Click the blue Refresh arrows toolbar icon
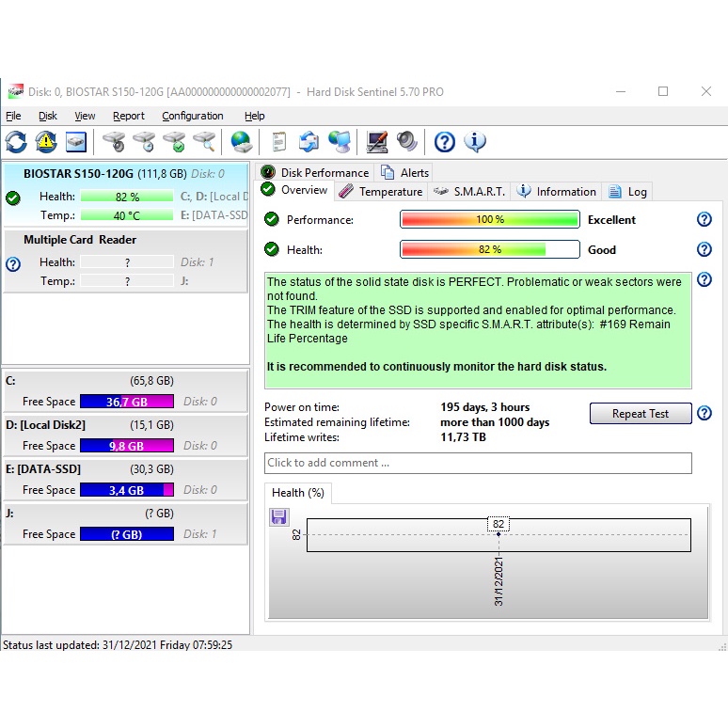The width and height of the screenshot is (728, 728). click(x=16, y=142)
